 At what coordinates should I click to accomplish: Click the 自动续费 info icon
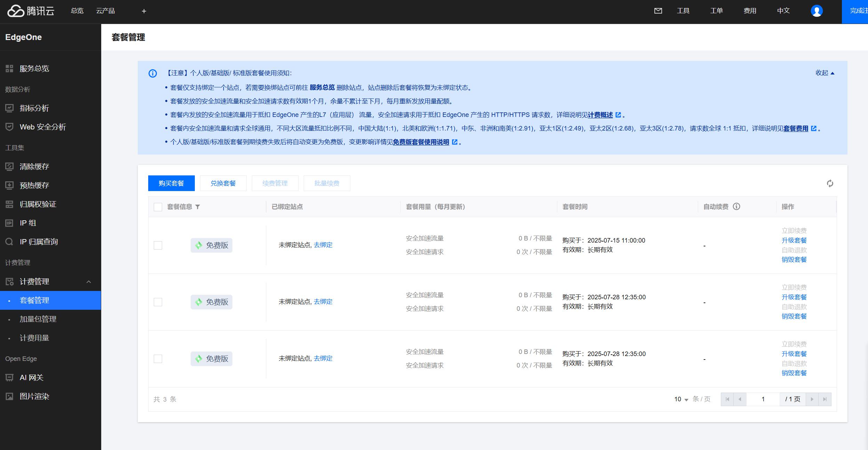(736, 206)
